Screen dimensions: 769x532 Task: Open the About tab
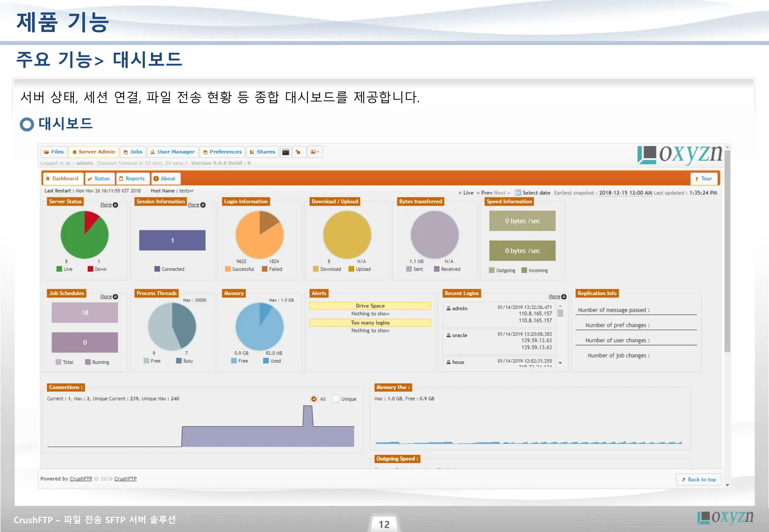165,179
